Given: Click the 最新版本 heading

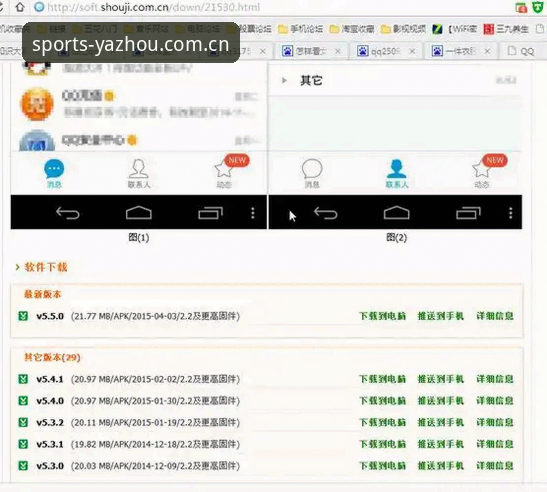Looking at the screenshot, I should click(x=42, y=294).
